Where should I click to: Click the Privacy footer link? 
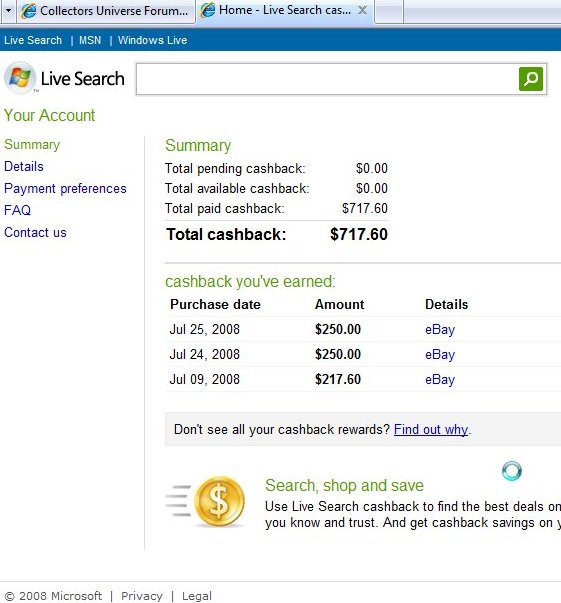pos(141,596)
